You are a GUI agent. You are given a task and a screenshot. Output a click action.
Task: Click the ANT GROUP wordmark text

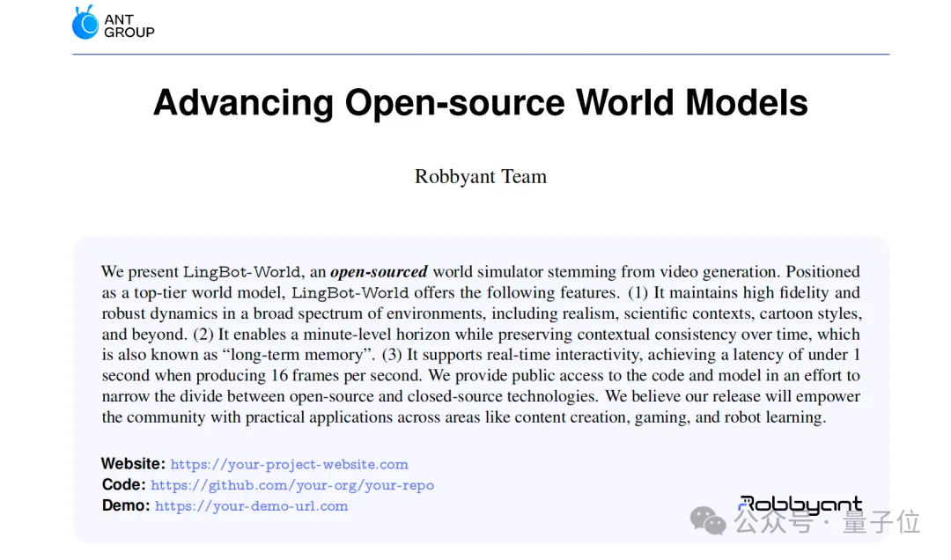click(129, 26)
